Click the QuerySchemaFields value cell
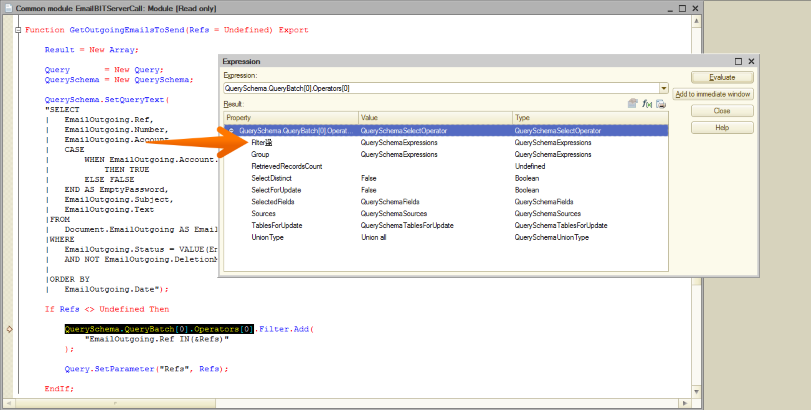Image resolution: width=811 pixels, height=410 pixels. pyautogui.click(x=390, y=202)
